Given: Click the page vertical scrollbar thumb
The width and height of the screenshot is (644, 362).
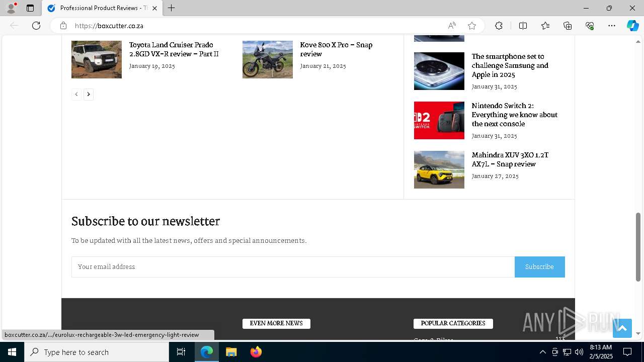Looking at the screenshot, I should 638,247.
